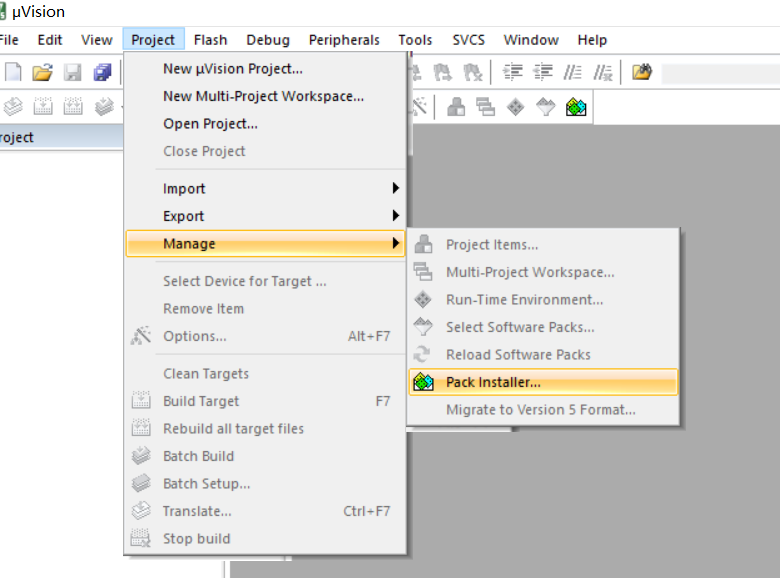
Task: Expand the Export submenu arrow
Action: (395, 215)
